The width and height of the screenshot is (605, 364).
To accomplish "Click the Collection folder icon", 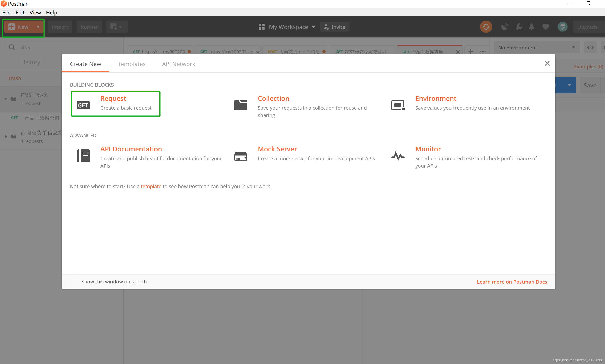I will click(240, 105).
